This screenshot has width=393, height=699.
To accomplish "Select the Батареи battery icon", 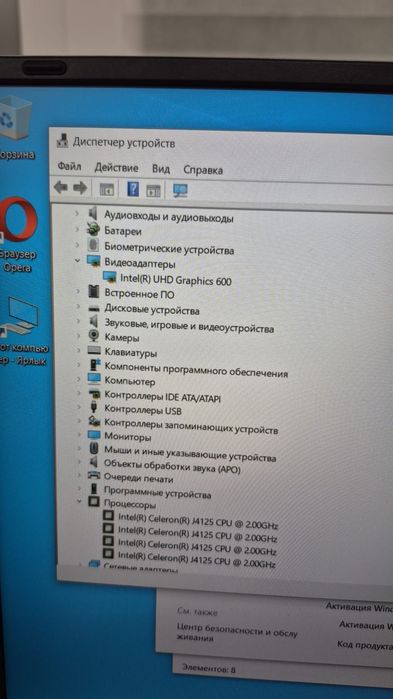I will tap(93, 230).
